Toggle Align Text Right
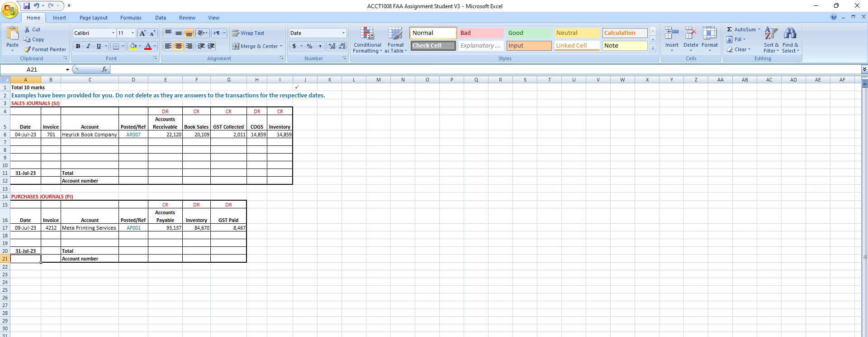Viewport: 868px width, 337px height. 189,46
